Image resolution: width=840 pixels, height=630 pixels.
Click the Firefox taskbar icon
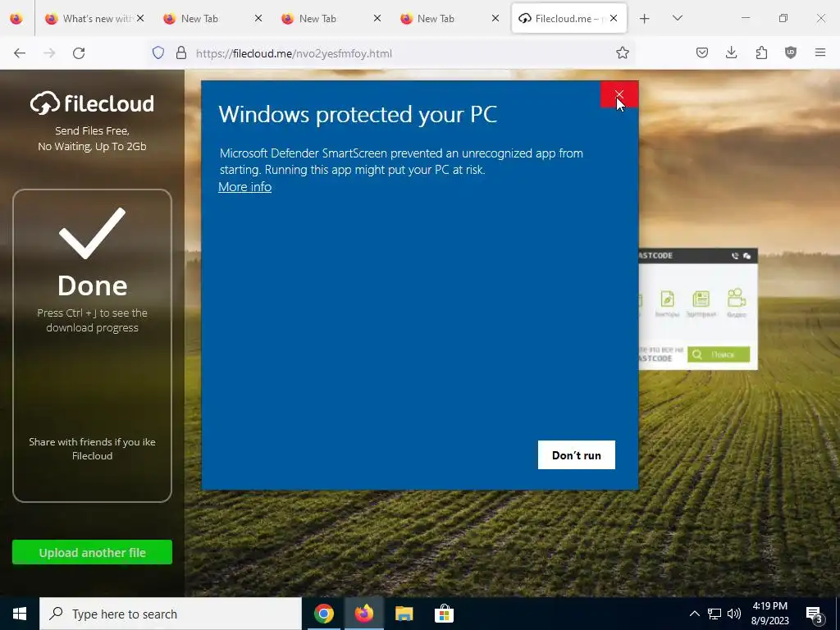tap(363, 614)
